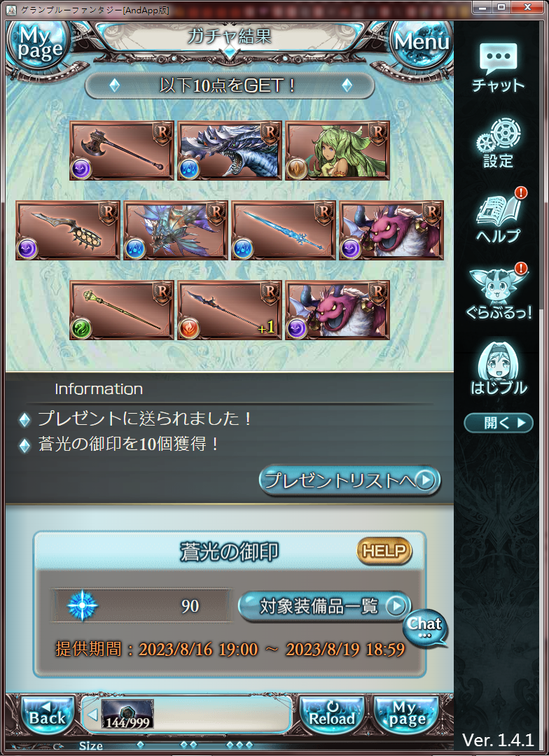Click the orange HELP button
The image size is (549, 756).
click(x=384, y=551)
